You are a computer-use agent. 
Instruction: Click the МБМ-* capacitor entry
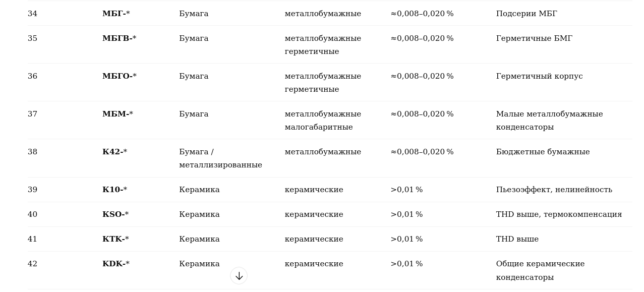pyautogui.click(x=118, y=114)
